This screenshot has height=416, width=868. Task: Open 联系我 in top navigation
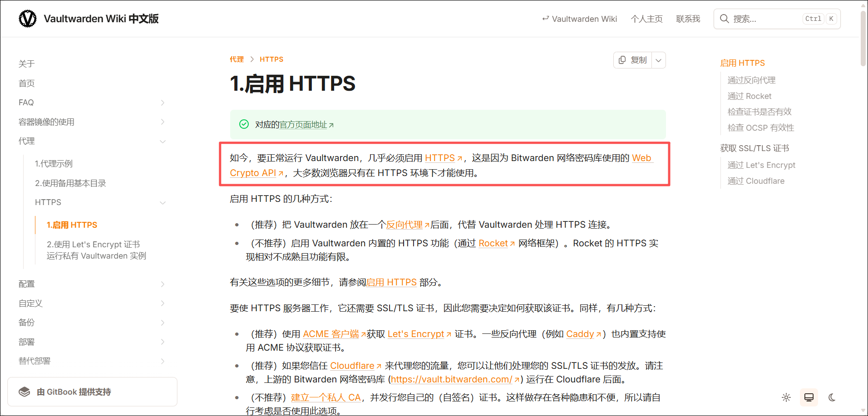coord(688,19)
